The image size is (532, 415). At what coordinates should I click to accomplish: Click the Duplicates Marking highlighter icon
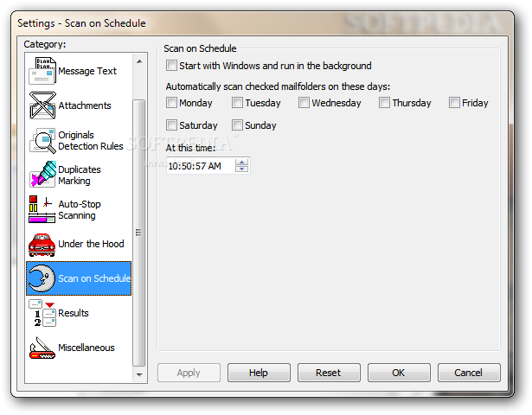pyautogui.click(x=42, y=175)
